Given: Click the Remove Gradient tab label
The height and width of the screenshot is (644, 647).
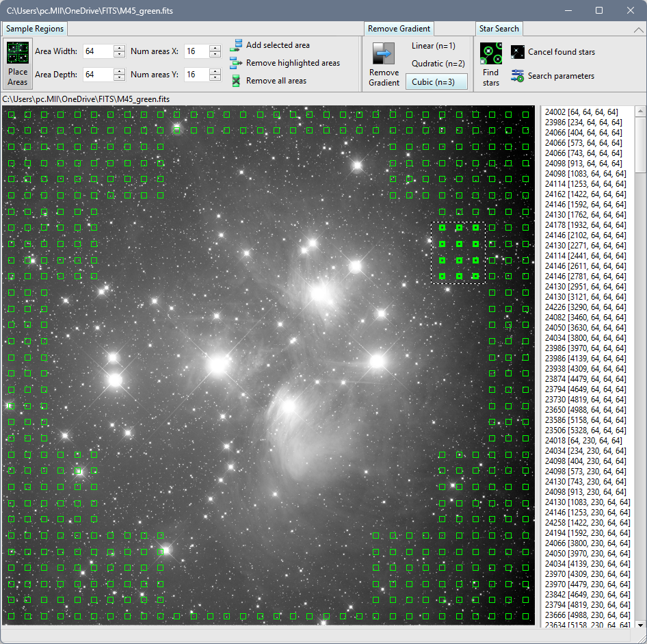Looking at the screenshot, I should click(x=399, y=29).
